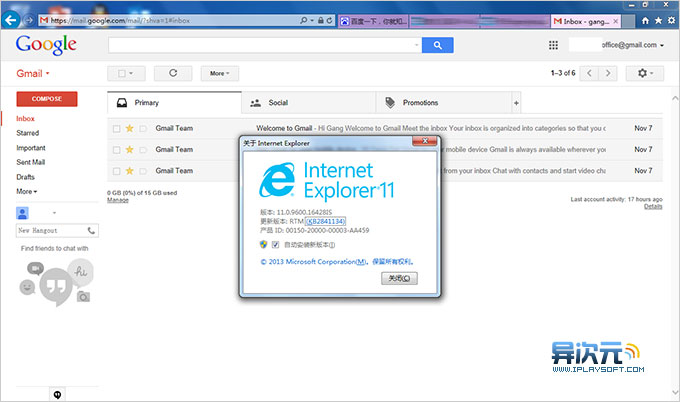The width and height of the screenshot is (680, 402).
Task: Star the second Gmail Team message
Action: pos(129,150)
